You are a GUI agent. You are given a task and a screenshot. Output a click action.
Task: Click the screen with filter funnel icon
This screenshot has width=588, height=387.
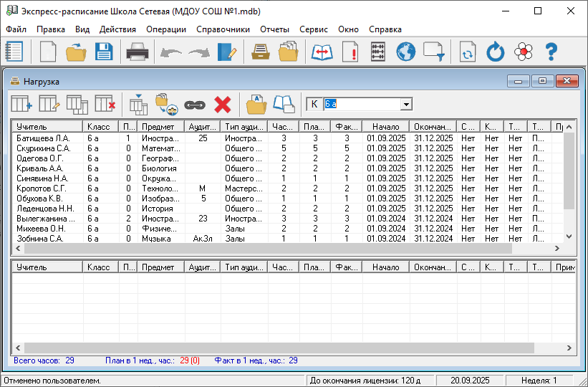pyautogui.click(x=434, y=52)
